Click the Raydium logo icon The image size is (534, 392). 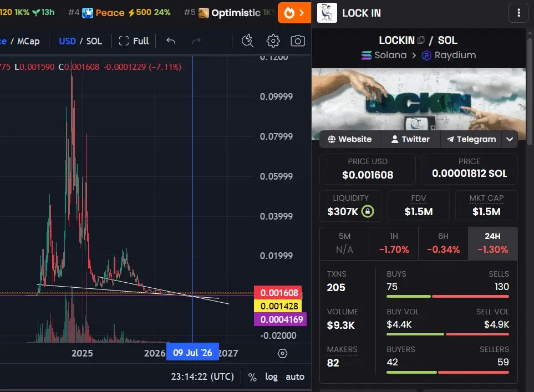click(x=426, y=55)
